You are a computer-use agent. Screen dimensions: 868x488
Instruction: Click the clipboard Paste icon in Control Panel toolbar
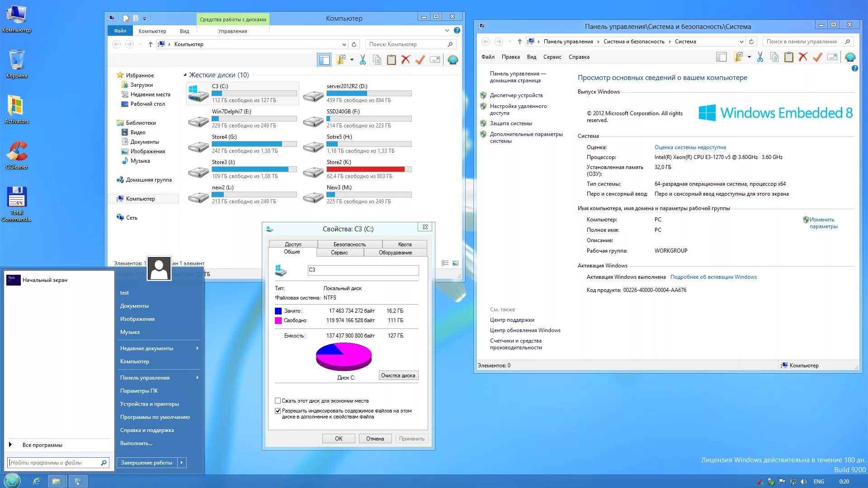(x=788, y=57)
